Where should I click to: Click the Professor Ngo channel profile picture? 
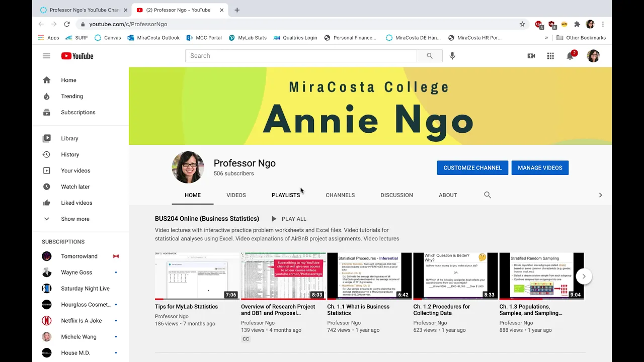(x=188, y=167)
